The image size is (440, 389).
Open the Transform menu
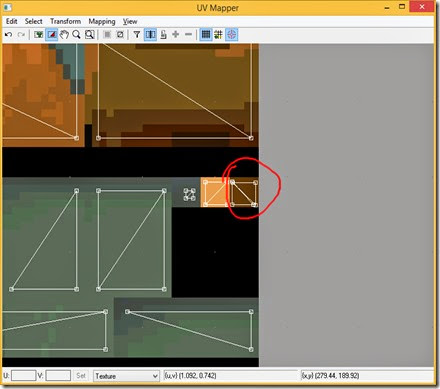pos(65,21)
